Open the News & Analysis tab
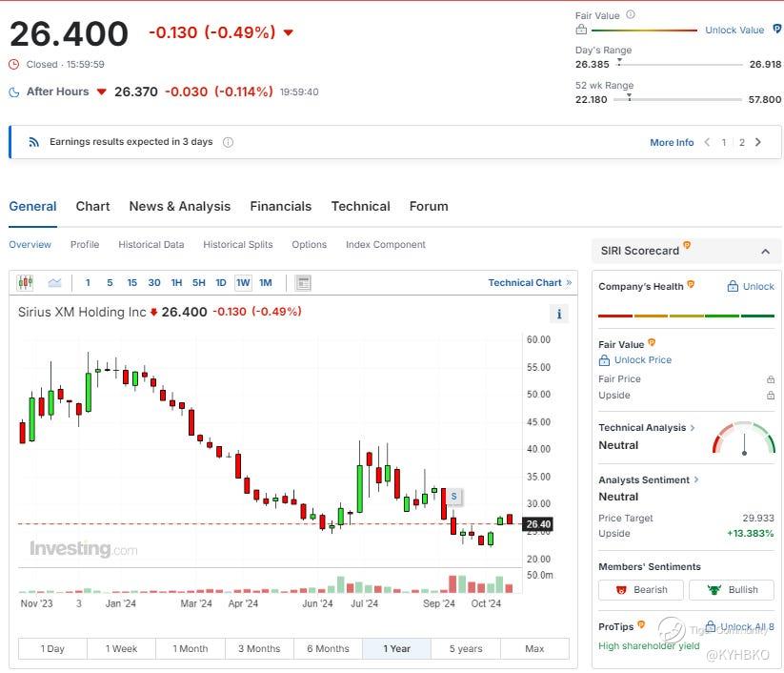Screen dimensions: 784x673 (179, 206)
